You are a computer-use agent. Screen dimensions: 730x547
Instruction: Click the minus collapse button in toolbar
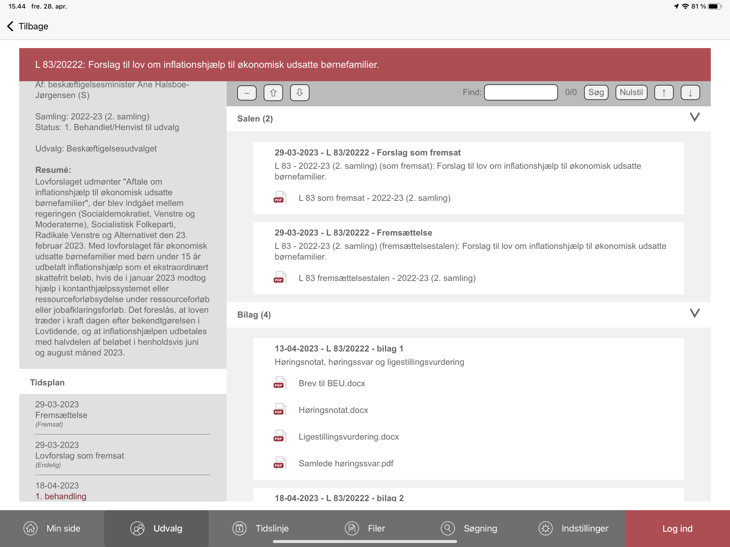247,92
